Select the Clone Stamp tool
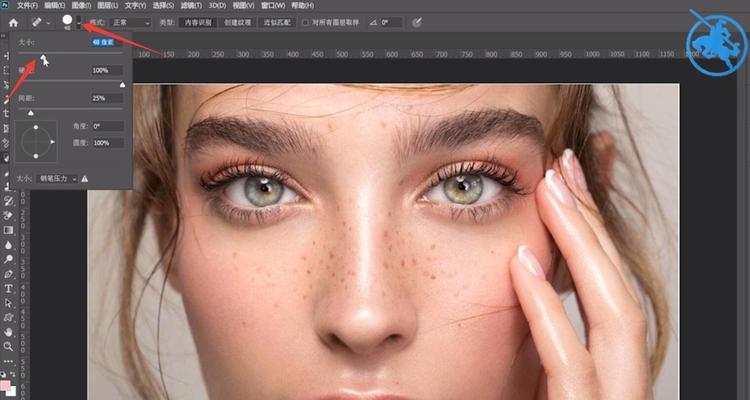The width and height of the screenshot is (750, 400). click(8, 187)
